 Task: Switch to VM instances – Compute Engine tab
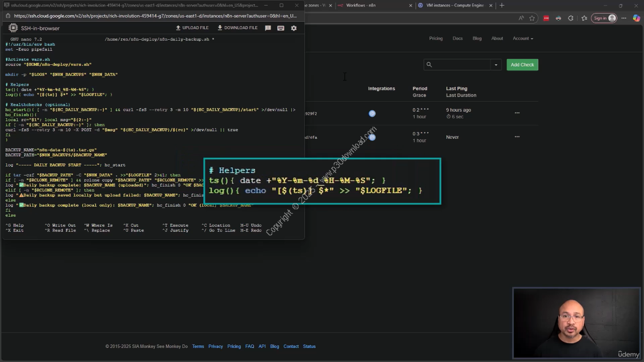[454, 6]
